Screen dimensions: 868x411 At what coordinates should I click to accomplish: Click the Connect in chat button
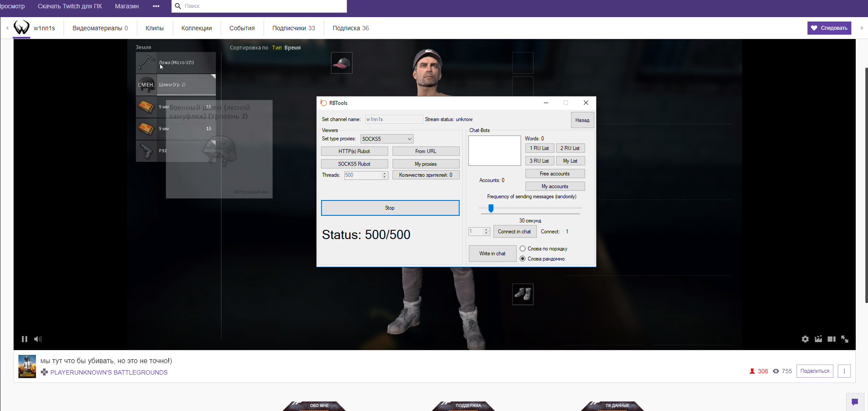(514, 232)
